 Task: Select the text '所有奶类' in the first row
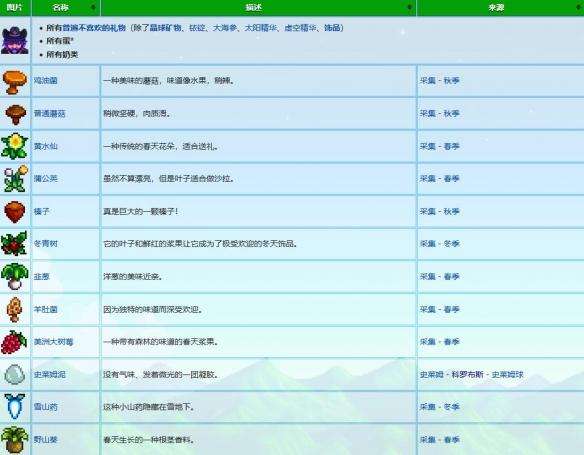click(62, 54)
